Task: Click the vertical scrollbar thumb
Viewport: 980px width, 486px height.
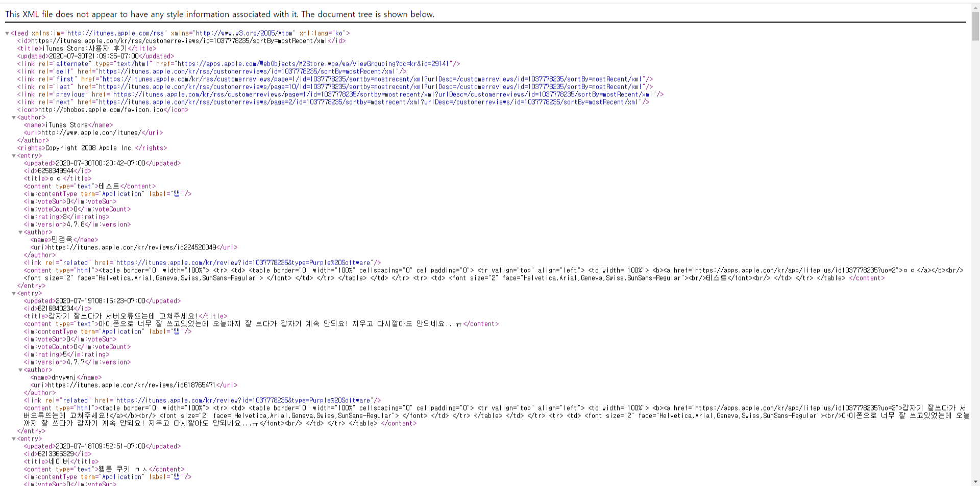Action: [x=975, y=27]
